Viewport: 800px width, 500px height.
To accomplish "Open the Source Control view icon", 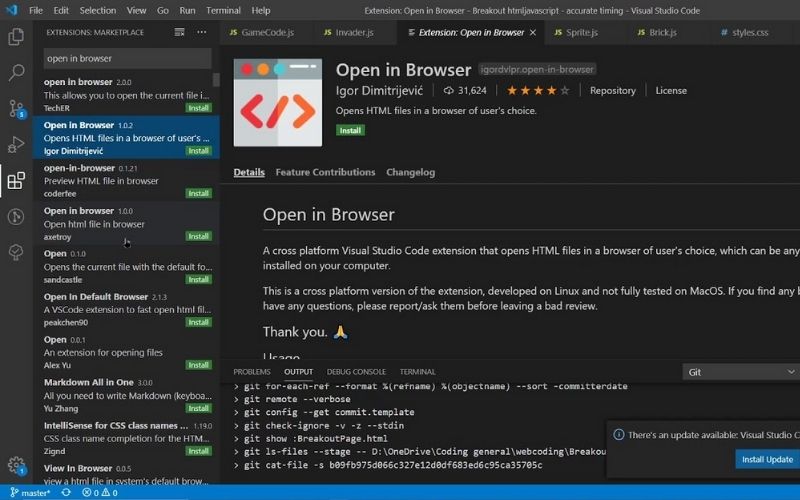I will [x=16, y=109].
